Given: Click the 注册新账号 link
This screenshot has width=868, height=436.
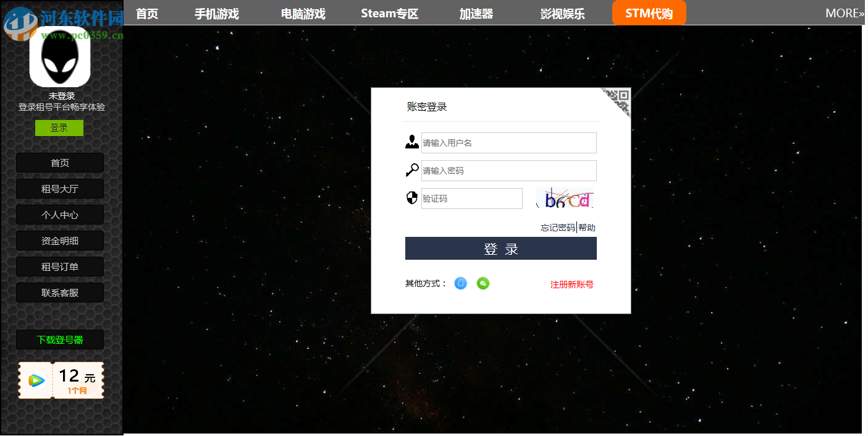Looking at the screenshot, I should [x=571, y=283].
